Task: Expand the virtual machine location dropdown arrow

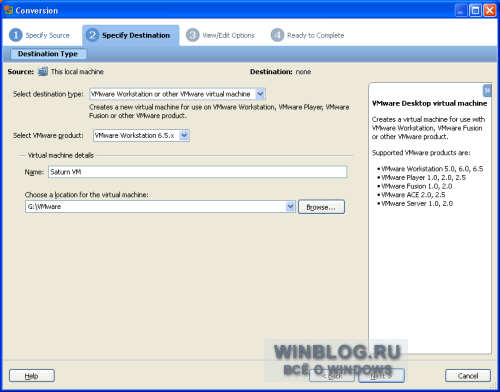Action: click(290, 207)
